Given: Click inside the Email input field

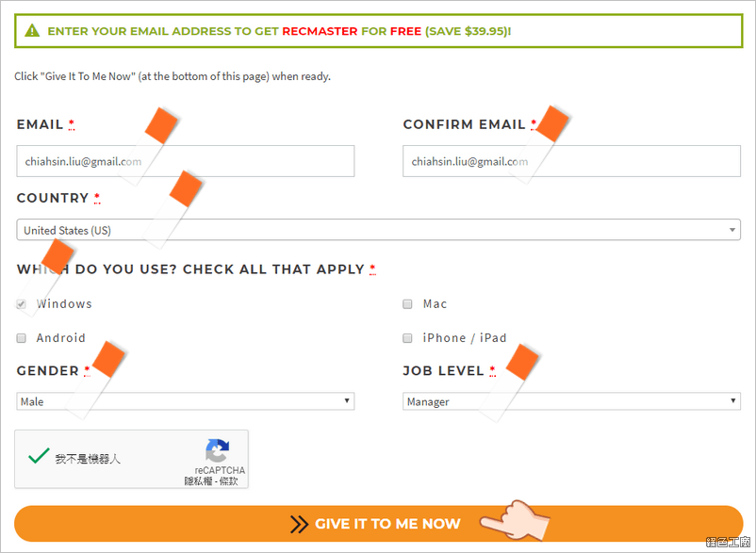Looking at the screenshot, I should [x=186, y=161].
